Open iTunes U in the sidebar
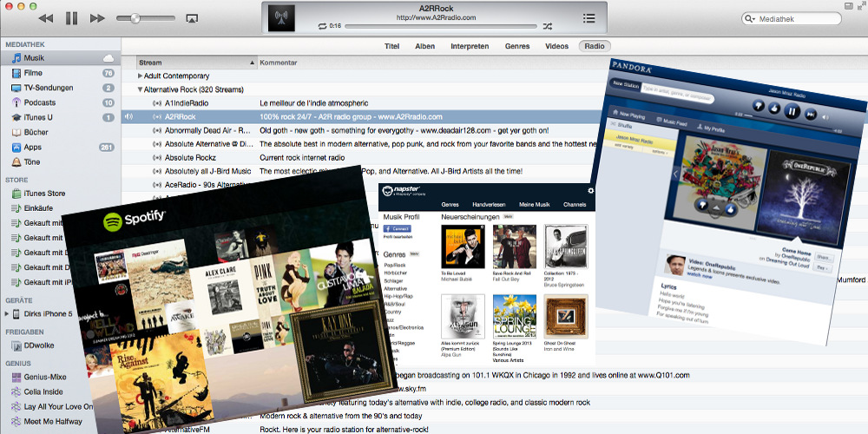This screenshot has width=868, height=434. pyautogui.click(x=61, y=117)
